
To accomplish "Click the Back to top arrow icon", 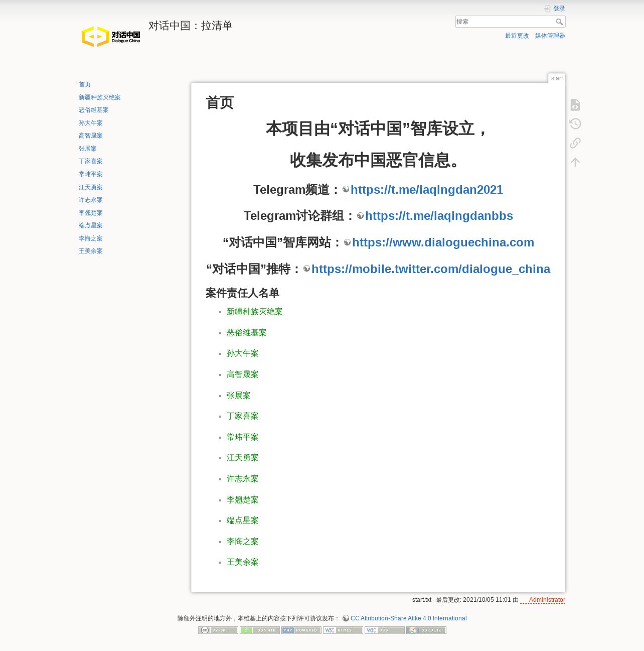I will [575, 162].
